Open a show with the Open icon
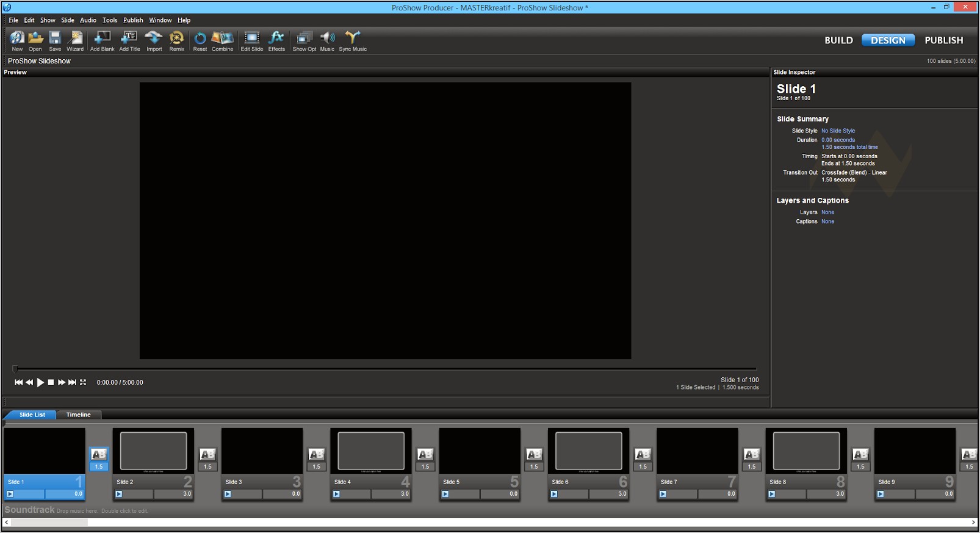Viewport: 980px width, 533px height. pos(35,41)
